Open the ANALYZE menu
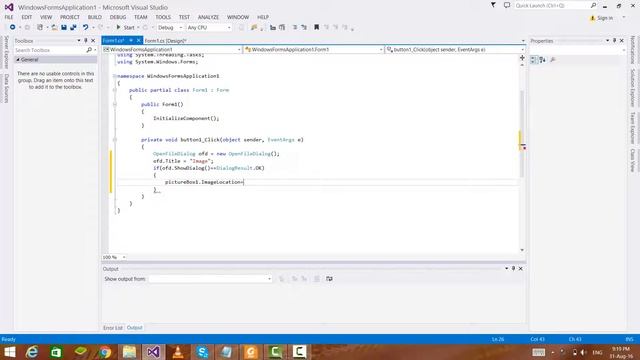Screen dimensions: 640x360 [x=209, y=17]
